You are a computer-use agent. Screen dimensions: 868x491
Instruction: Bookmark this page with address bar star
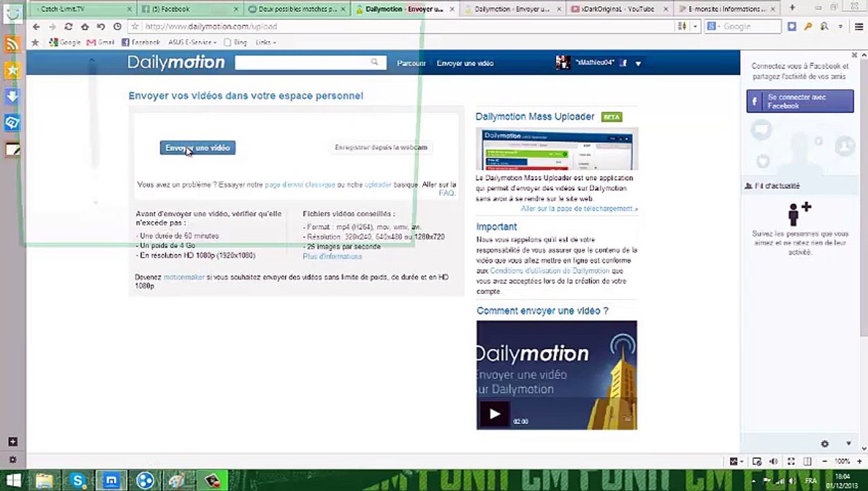point(135,27)
